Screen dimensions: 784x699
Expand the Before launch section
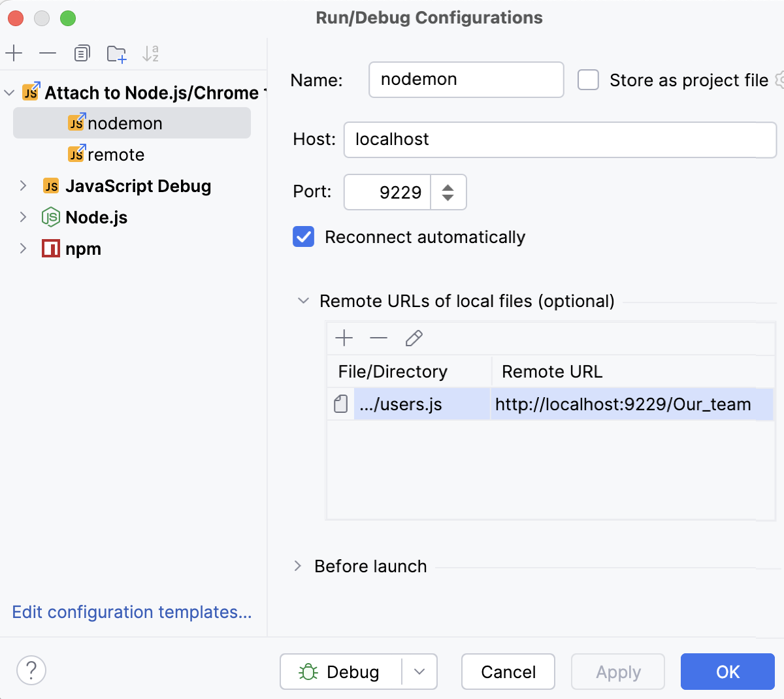tap(299, 566)
